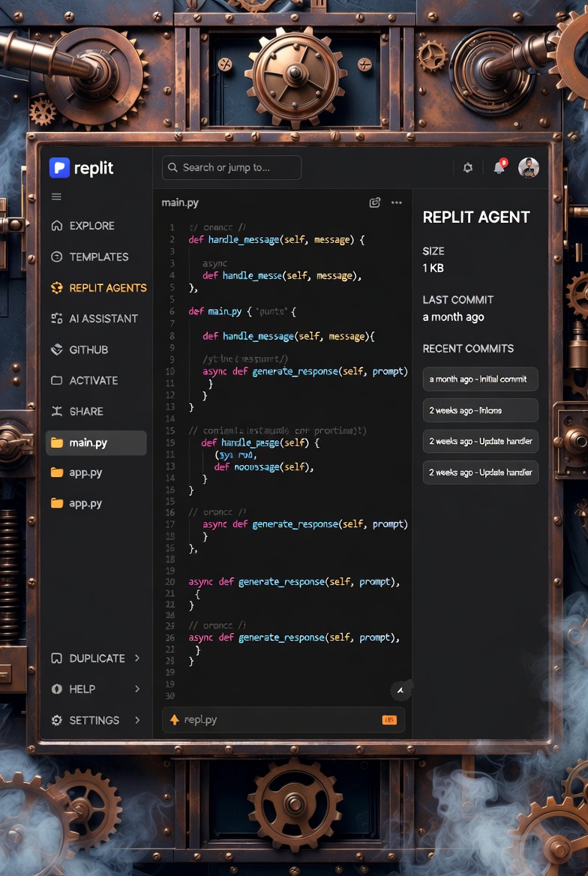Image resolution: width=588 pixels, height=876 pixels.
Task: Click 'def handle_messe(self, message)' code line
Action: tap(282, 275)
